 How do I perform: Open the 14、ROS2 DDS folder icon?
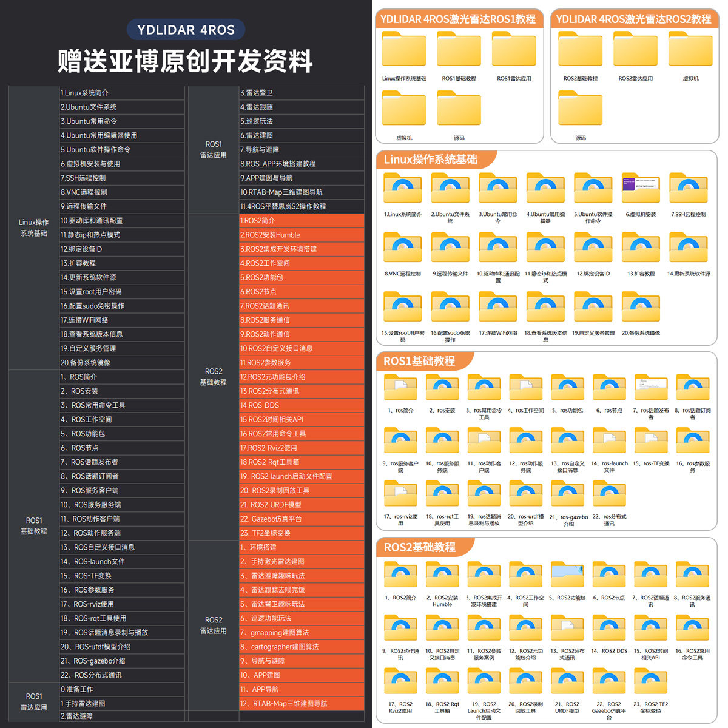pyautogui.click(x=609, y=629)
